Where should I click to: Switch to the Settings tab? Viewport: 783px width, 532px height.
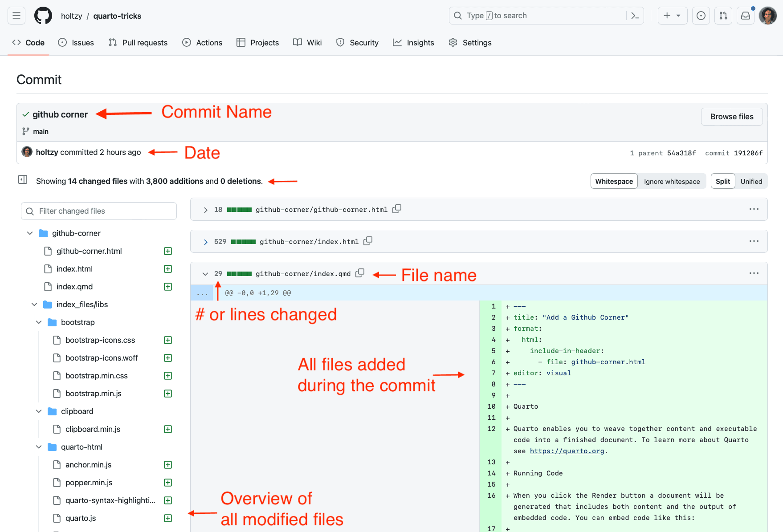[470, 43]
